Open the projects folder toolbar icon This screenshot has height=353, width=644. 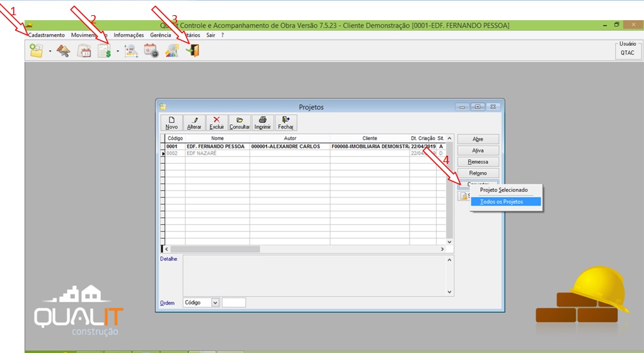pyautogui.click(x=36, y=51)
